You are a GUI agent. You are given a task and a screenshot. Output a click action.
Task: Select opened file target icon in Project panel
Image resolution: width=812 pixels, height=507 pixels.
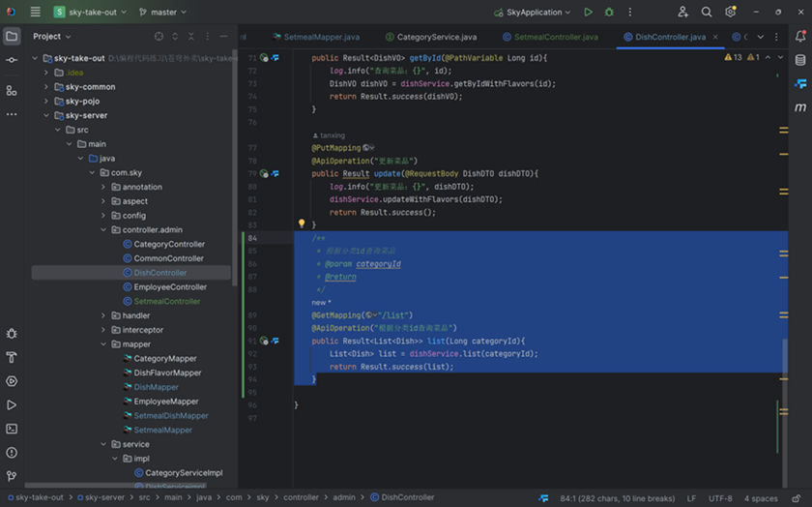coord(159,37)
